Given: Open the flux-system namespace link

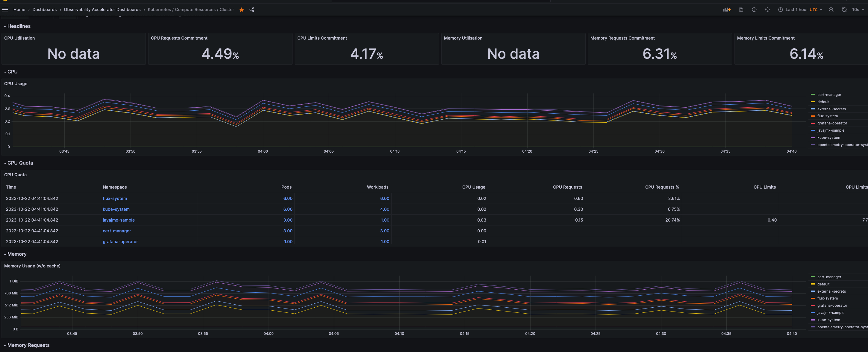Looking at the screenshot, I should pyautogui.click(x=115, y=198).
